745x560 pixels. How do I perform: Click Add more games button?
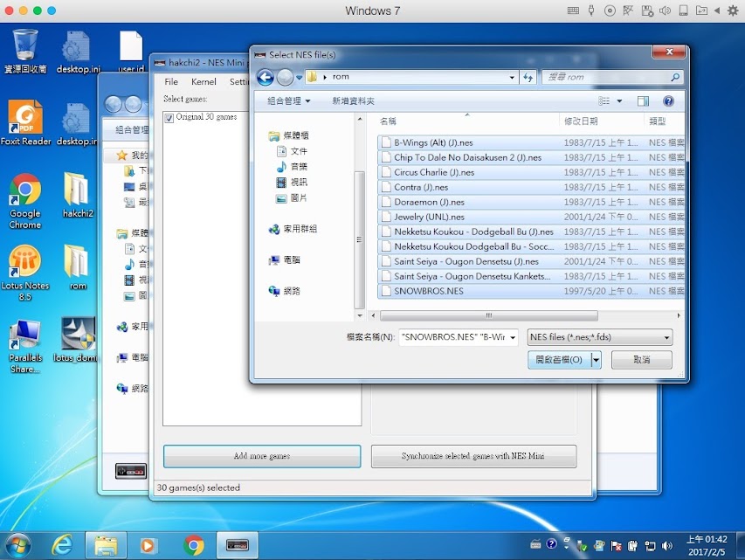pos(262,456)
